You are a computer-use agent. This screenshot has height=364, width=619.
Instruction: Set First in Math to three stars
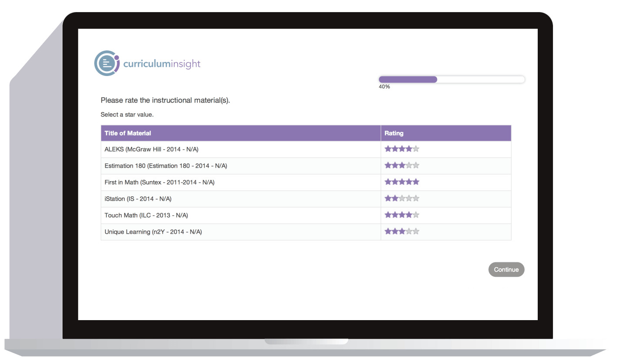tap(402, 182)
